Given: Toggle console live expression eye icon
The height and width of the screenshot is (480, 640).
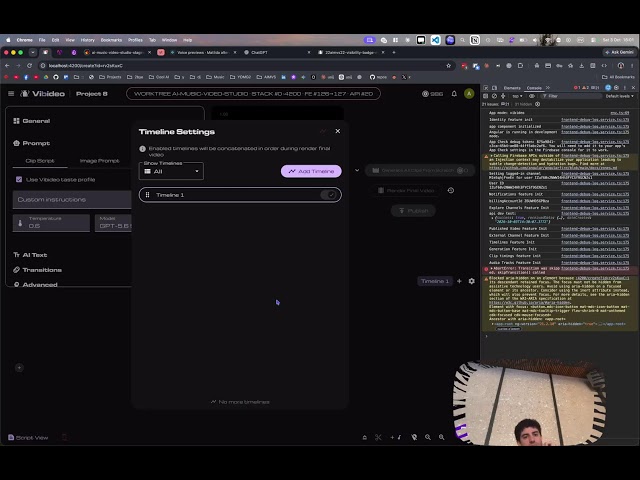Looking at the screenshot, I should coord(532,96).
